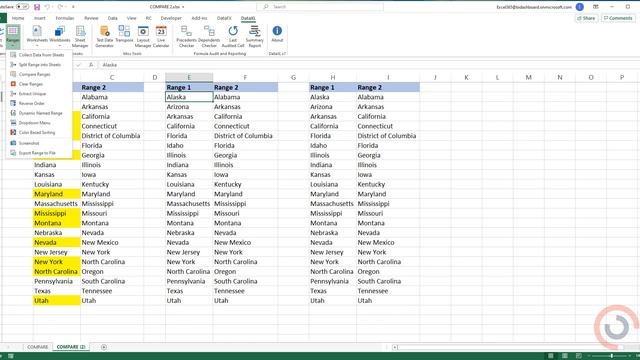Open the DataFX ribbon tab
This screenshot has width=640, height=360.
(224, 18)
